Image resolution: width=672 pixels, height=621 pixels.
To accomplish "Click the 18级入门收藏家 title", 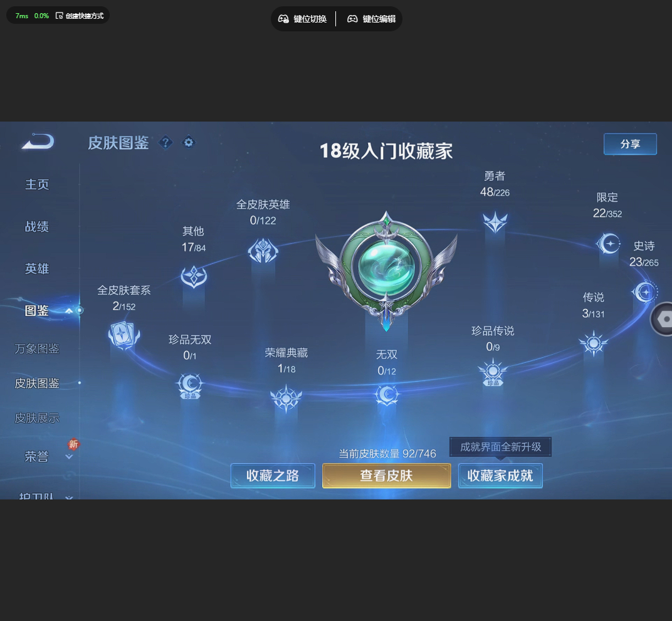I will click(x=386, y=151).
